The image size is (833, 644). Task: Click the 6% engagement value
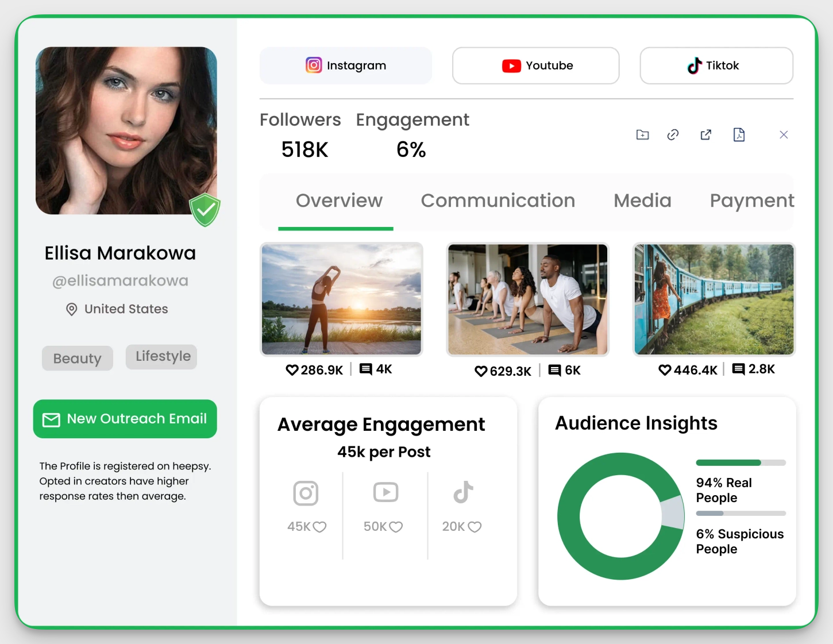(x=411, y=150)
